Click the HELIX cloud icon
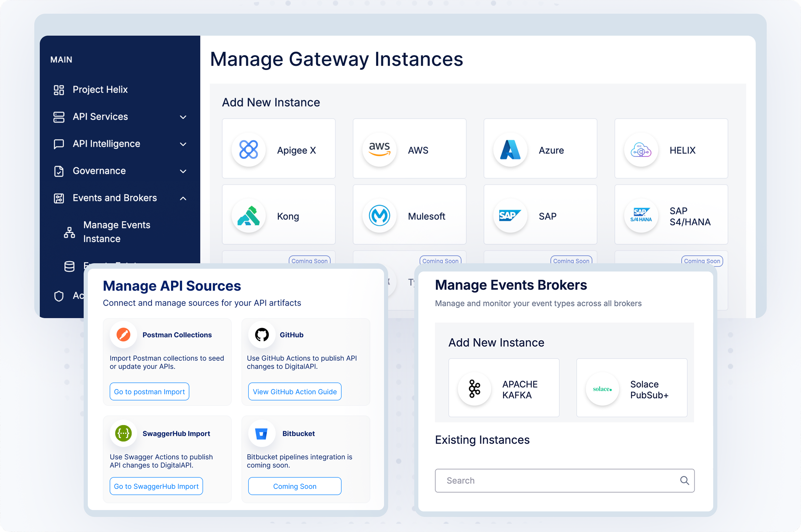The image size is (801, 532). click(x=641, y=150)
